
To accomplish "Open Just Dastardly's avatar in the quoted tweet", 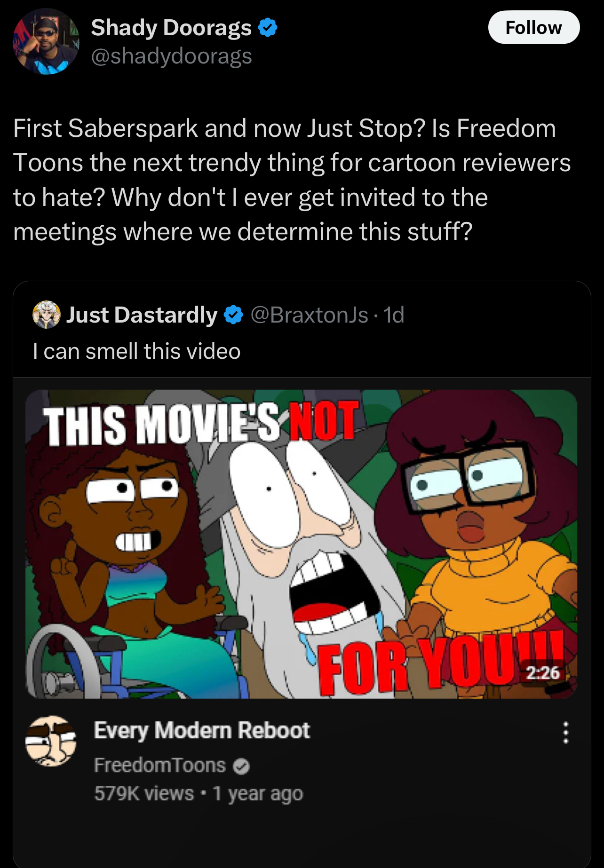I will [x=46, y=315].
